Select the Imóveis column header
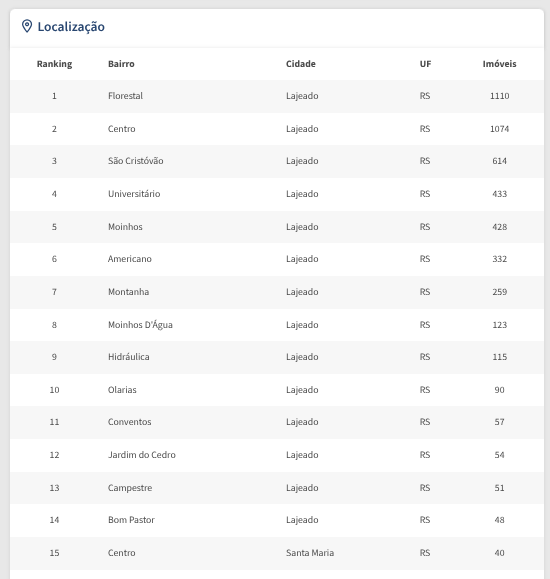550x579 pixels. click(499, 64)
